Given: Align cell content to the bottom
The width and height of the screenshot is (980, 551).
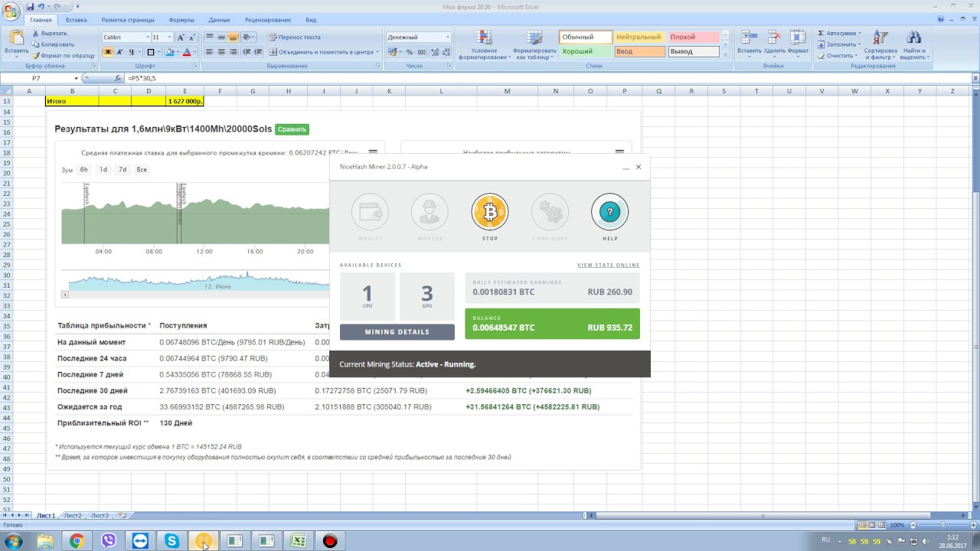Looking at the screenshot, I should coord(233,37).
